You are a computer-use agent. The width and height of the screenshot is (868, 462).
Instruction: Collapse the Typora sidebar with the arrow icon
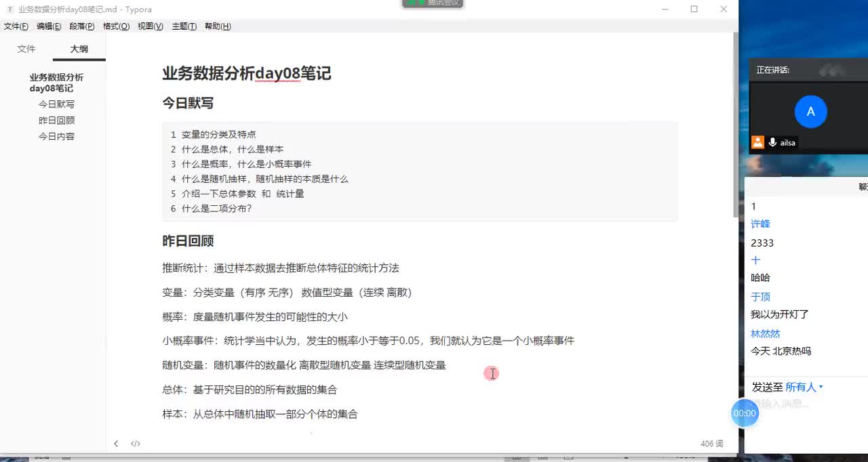point(116,444)
